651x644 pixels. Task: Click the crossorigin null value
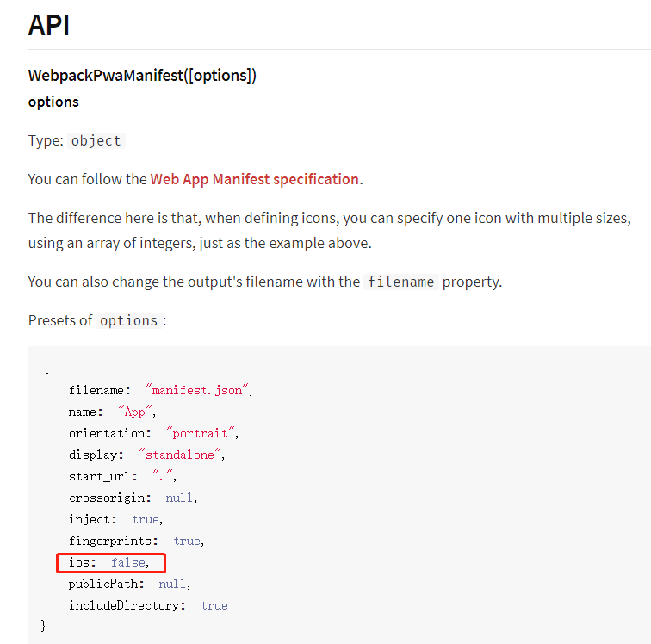point(179,498)
